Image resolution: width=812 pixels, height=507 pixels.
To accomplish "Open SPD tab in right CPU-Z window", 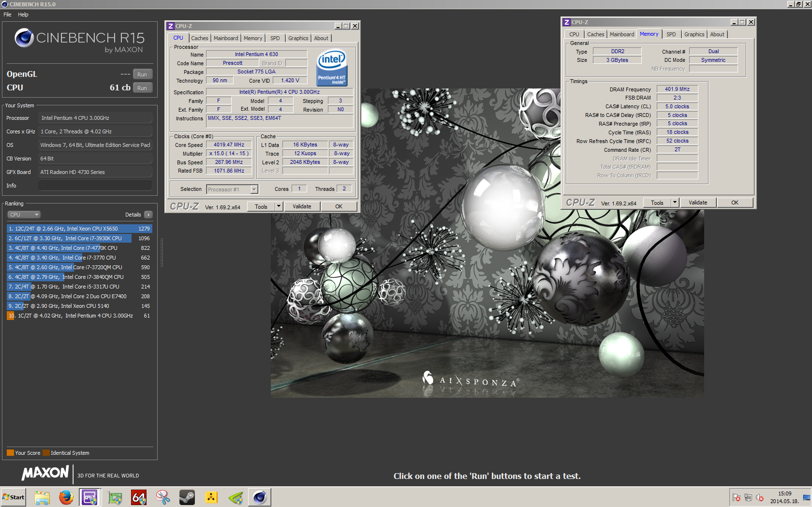I will pos(671,34).
